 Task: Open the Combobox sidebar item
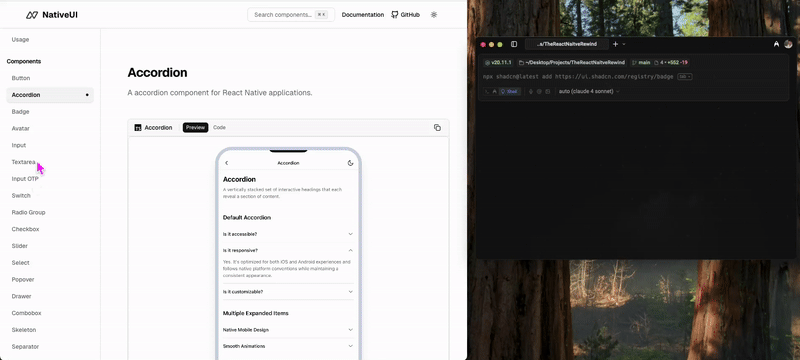coord(27,313)
